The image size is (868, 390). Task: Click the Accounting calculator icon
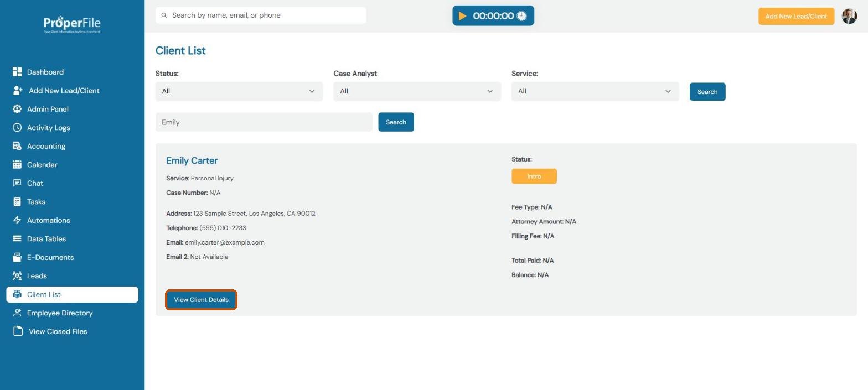pos(17,146)
